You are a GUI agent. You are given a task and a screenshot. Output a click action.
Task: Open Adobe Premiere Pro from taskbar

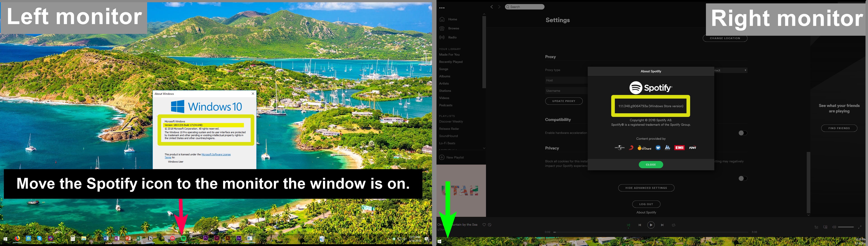[205, 238]
